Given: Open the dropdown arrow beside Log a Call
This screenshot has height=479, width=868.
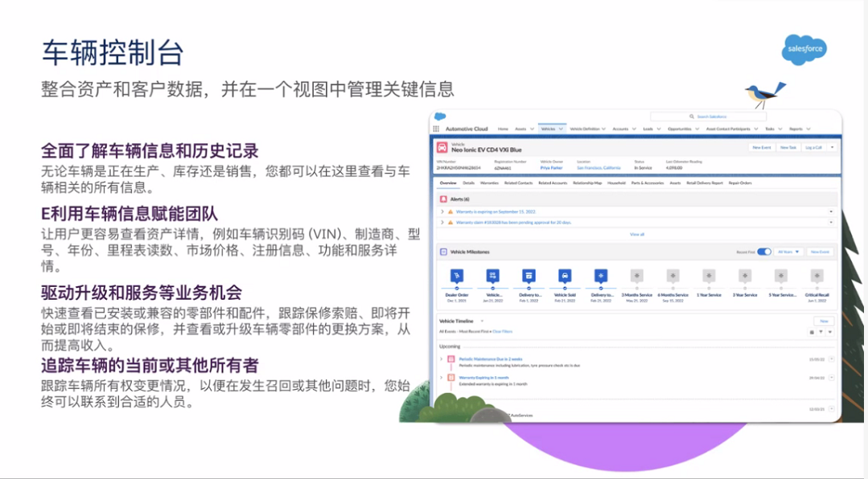Looking at the screenshot, I should [x=833, y=148].
